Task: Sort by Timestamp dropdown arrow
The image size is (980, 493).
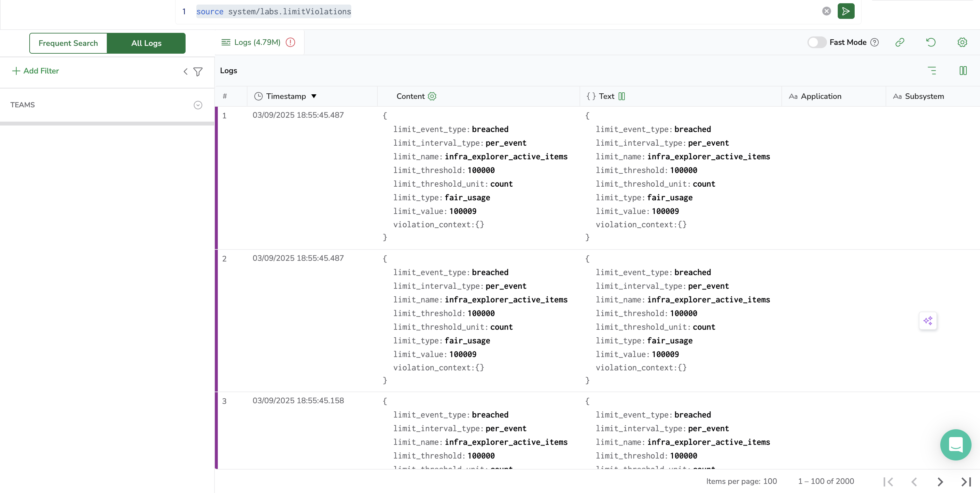Action: click(314, 96)
